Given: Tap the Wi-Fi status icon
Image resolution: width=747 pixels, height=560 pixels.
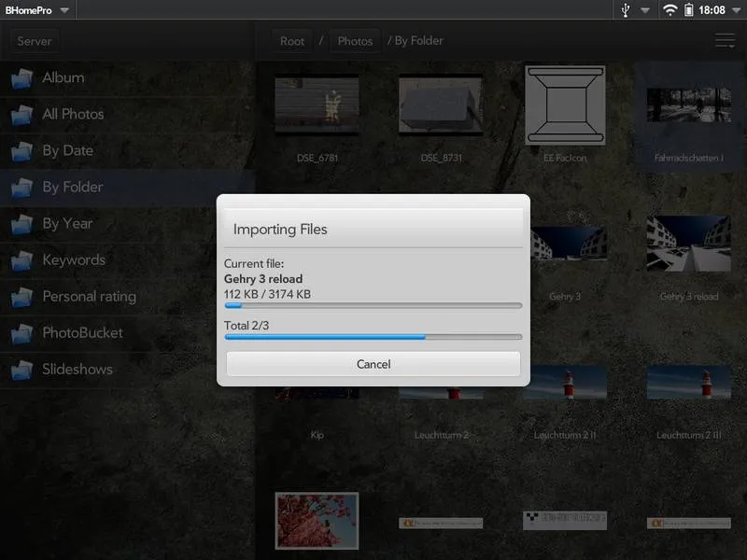Looking at the screenshot, I should click(669, 10).
